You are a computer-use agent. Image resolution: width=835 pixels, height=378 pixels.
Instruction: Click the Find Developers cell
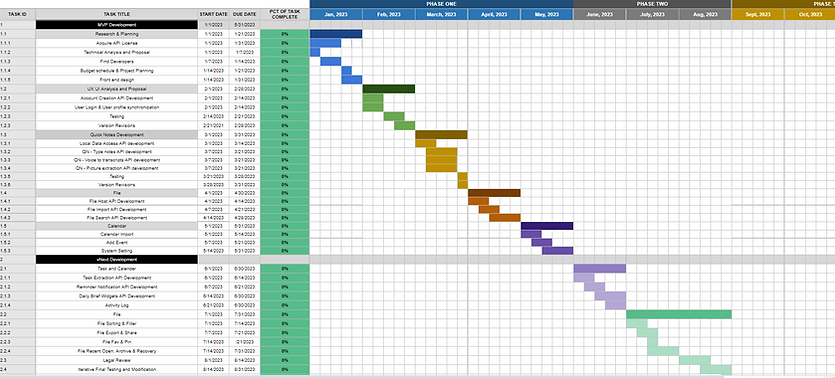[x=117, y=61]
